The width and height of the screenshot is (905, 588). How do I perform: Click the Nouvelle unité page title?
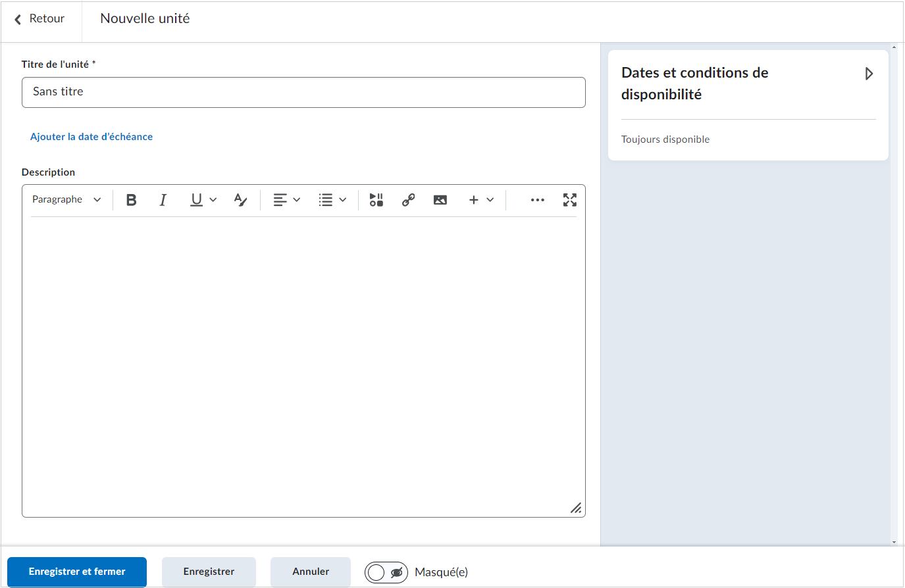click(145, 18)
